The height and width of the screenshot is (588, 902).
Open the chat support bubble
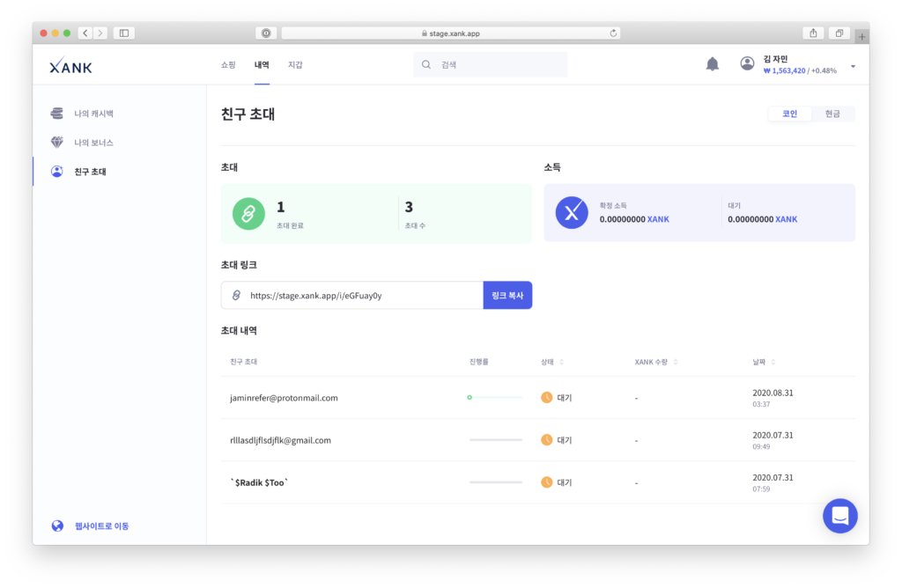coord(839,516)
